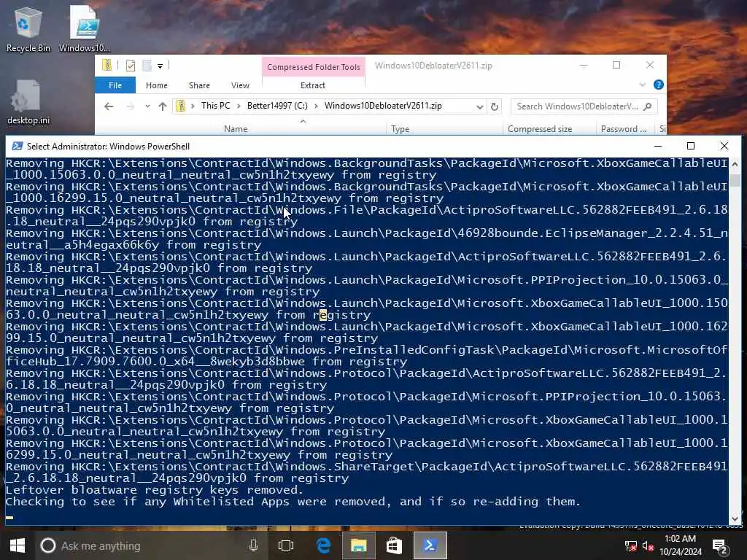The image size is (747, 560).
Task: Click the Cortana microphone icon
Action: coord(253,545)
